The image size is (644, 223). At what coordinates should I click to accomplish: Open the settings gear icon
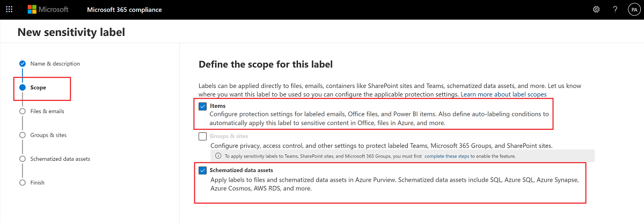click(596, 10)
